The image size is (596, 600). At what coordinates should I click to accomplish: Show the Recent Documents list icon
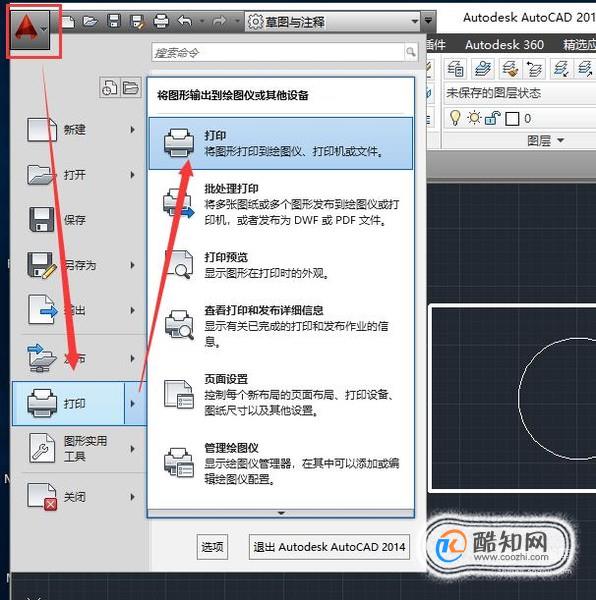click(109, 88)
